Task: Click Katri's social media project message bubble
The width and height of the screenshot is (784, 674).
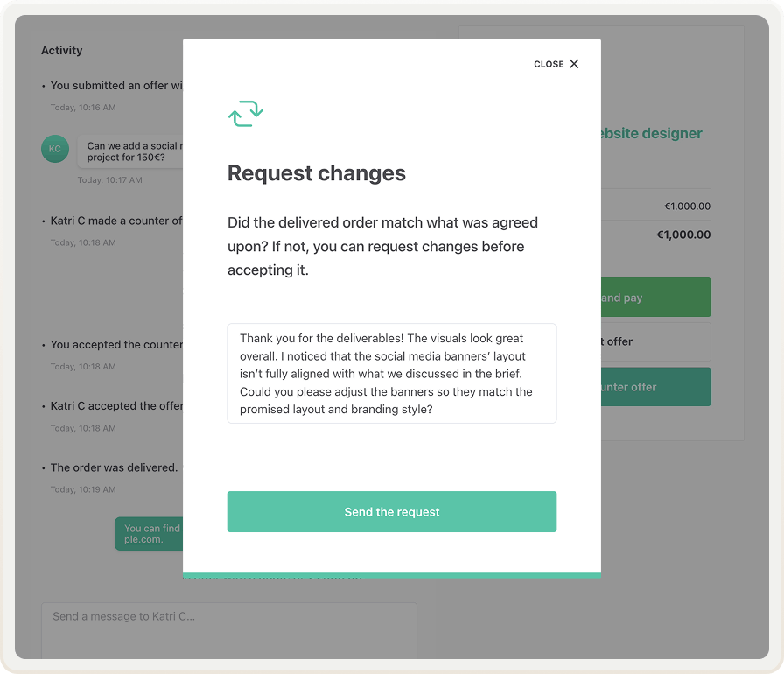Action: 131,149
